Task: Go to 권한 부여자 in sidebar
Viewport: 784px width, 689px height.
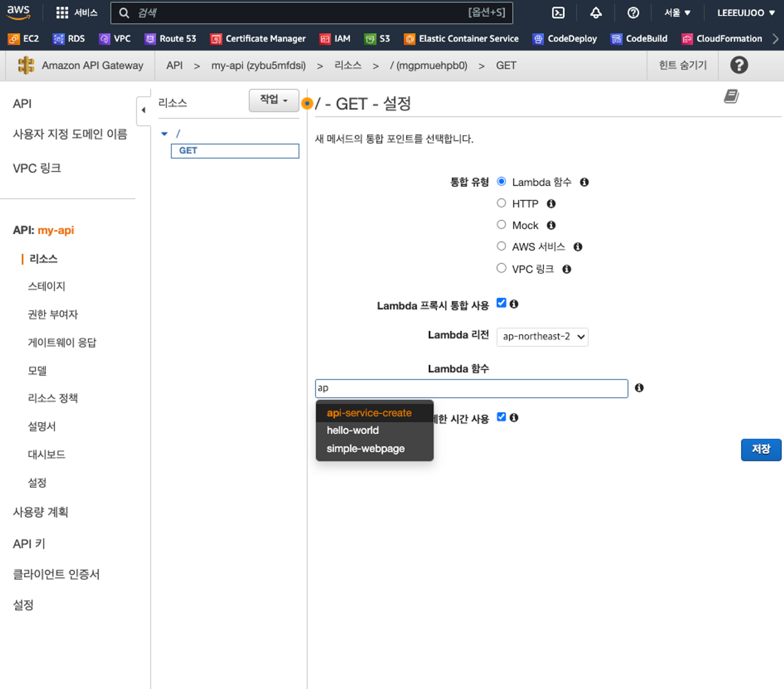Action: (53, 315)
